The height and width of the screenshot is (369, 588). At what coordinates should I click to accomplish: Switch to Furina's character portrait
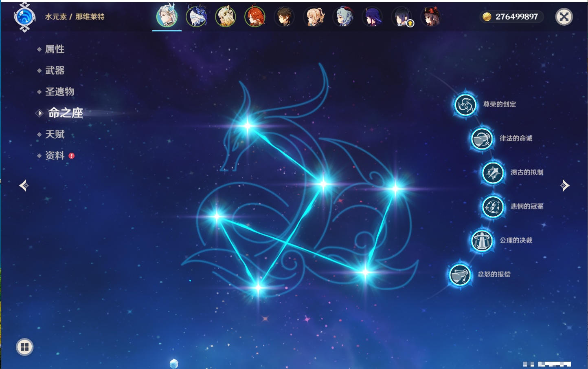point(196,17)
